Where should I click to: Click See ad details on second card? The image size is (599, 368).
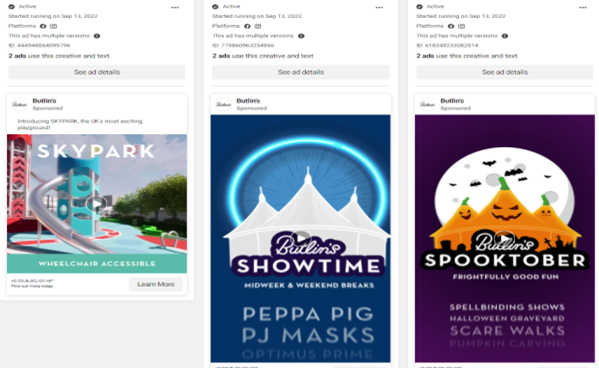301,72
